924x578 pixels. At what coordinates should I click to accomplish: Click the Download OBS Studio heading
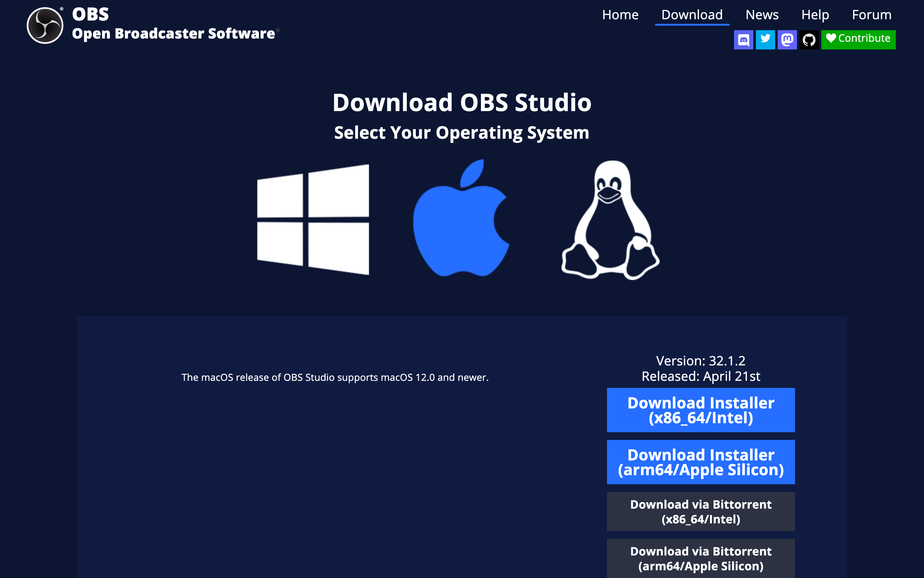[x=462, y=102]
